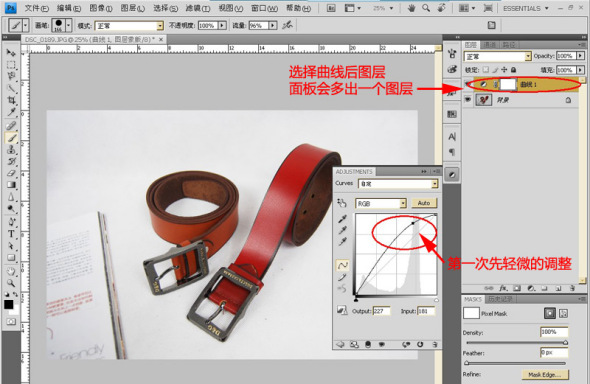This screenshot has width=590, height=384.
Task: Add a layer style with fx button
Action: (x=503, y=288)
